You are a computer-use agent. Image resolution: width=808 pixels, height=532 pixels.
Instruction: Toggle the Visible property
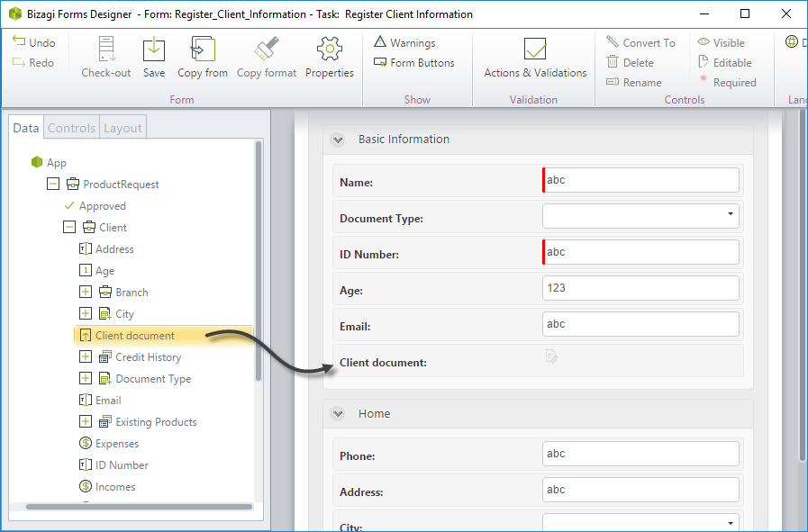721,42
